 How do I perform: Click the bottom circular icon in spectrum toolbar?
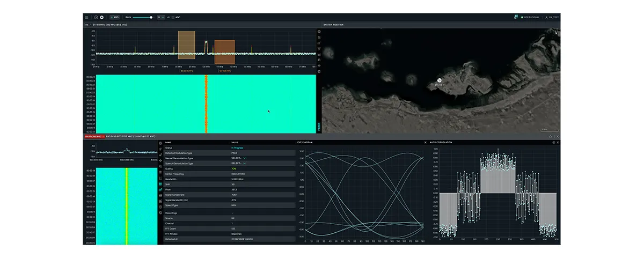coord(319,71)
